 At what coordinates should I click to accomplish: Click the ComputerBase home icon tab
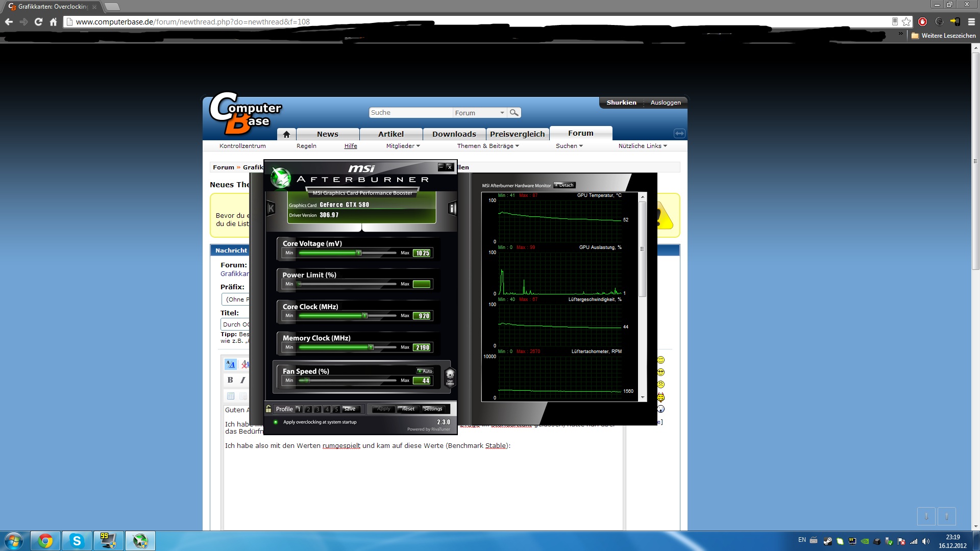click(286, 134)
